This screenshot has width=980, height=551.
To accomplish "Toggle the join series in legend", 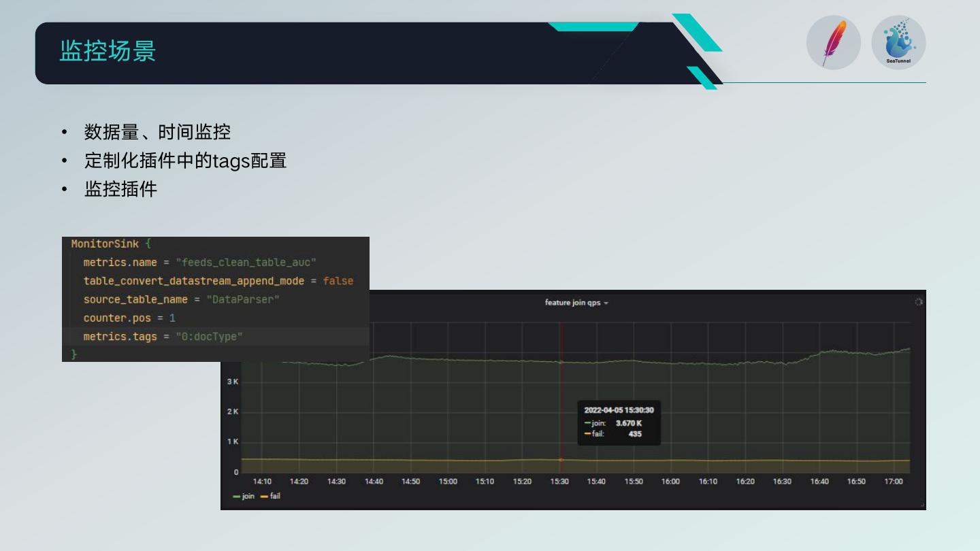I will 248,497.
